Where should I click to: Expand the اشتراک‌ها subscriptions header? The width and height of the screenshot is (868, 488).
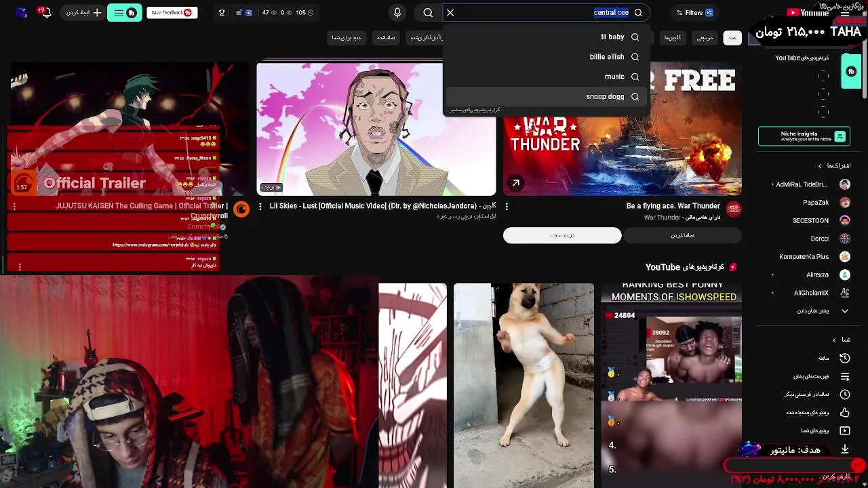click(834, 165)
